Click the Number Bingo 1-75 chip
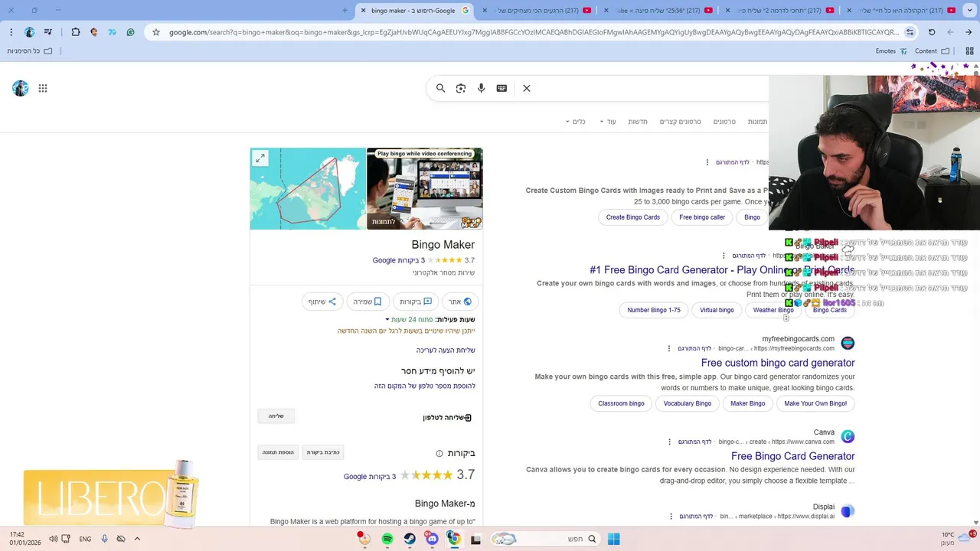 654,310
